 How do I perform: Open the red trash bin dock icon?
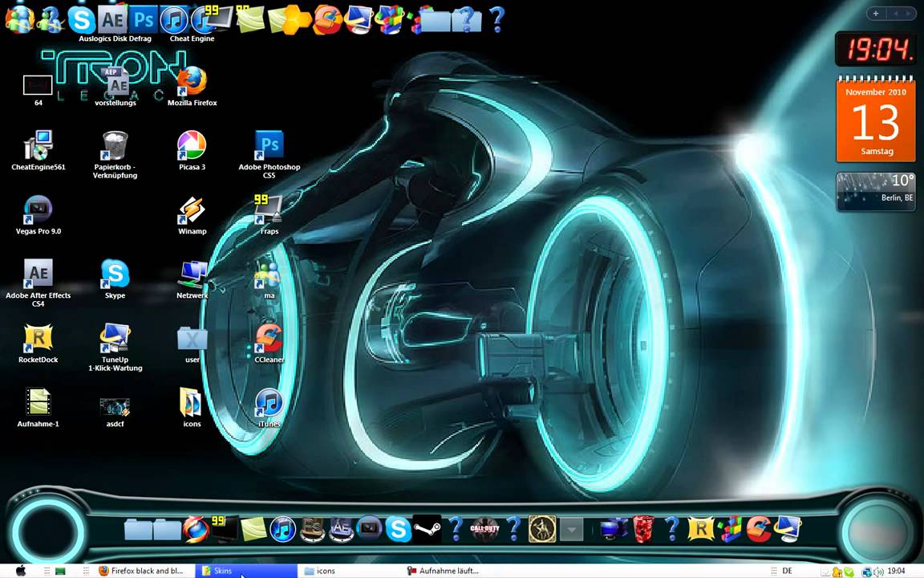643,529
